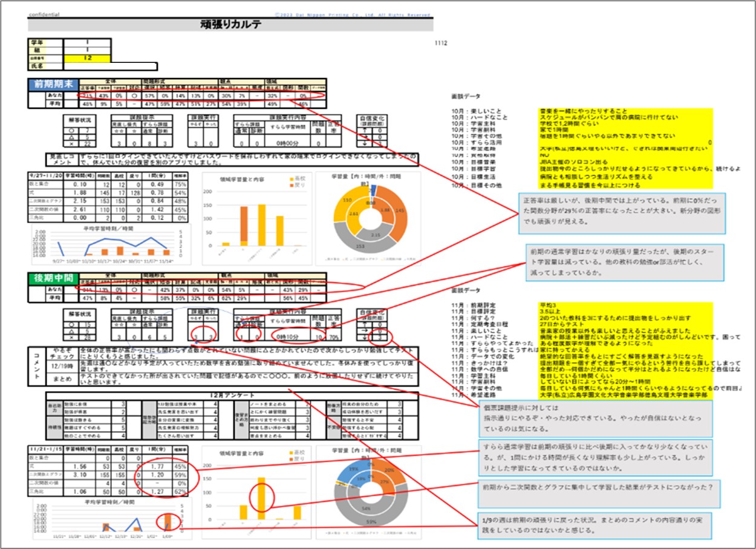Click the blank name field beside "氏名"
The width and height of the screenshot is (756, 549).
point(111,67)
